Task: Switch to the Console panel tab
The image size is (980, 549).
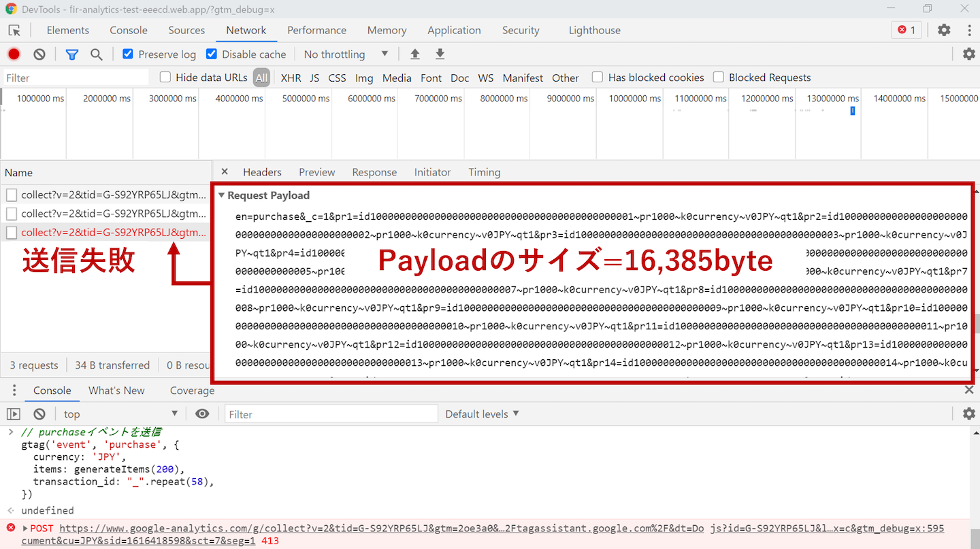Action: tap(128, 31)
